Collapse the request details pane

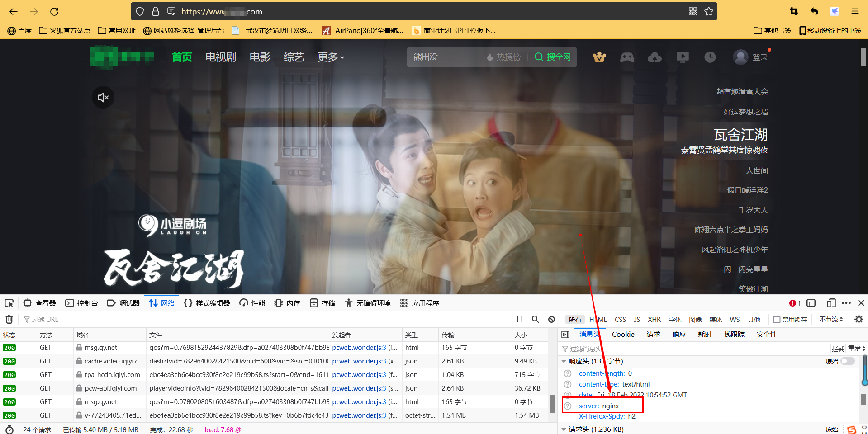point(565,335)
